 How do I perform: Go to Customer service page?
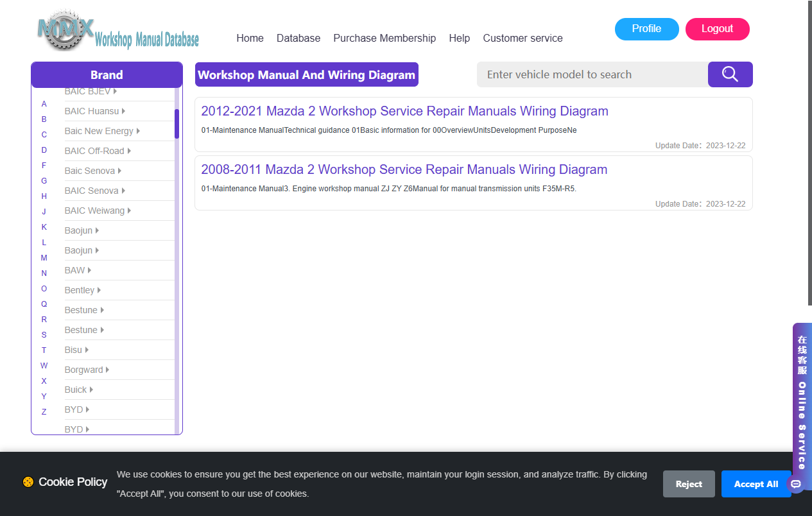pos(523,38)
